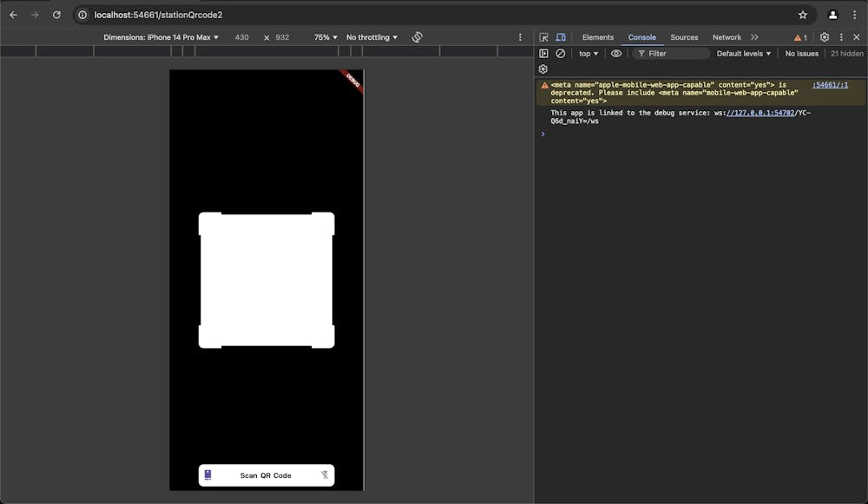
Task: Click the purple station icon in scanner bar
Action: click(208, 475)
